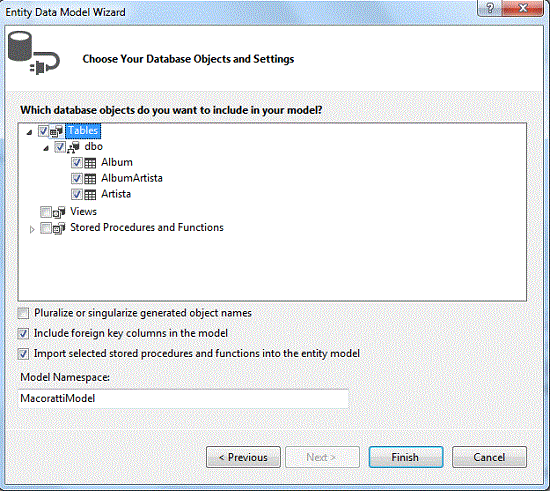Expand Stored Procedures and Functions node
Screen dimensions: 550x491
click(32, 230)
